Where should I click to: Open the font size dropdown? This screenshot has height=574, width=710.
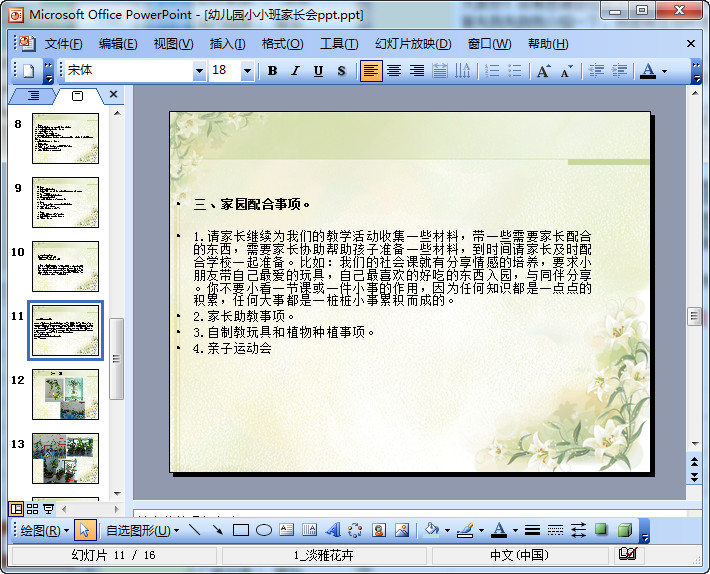[247, 71]
